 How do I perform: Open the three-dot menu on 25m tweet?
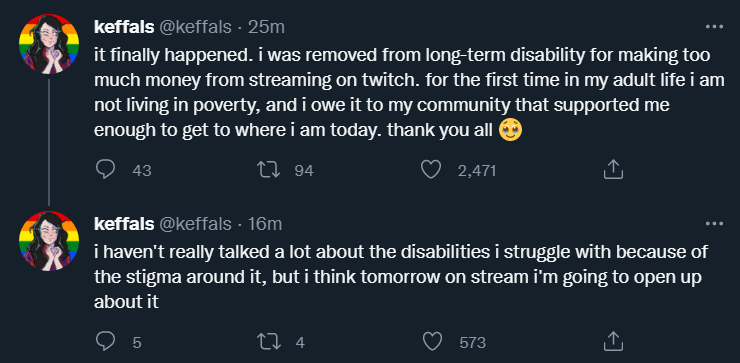click(714, 27)
